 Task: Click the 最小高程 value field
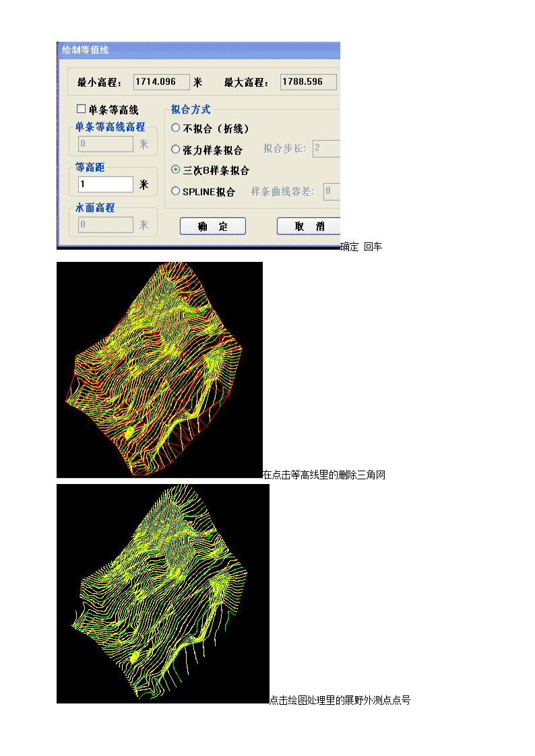tap(162, 82)
